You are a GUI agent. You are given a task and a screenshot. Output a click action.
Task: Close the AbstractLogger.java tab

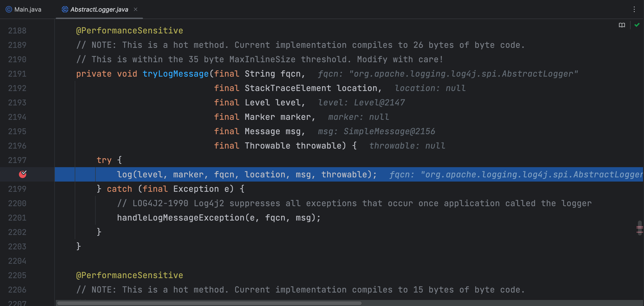click(x=136, y=10)
